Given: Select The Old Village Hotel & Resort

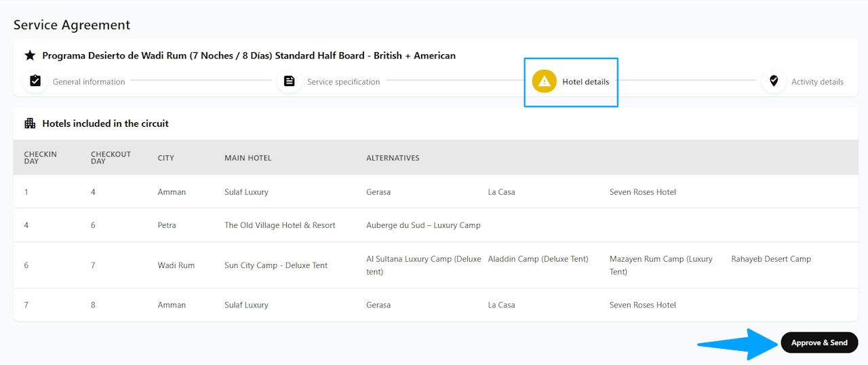Looking at the screenshot, I should (x=279, y=225).
